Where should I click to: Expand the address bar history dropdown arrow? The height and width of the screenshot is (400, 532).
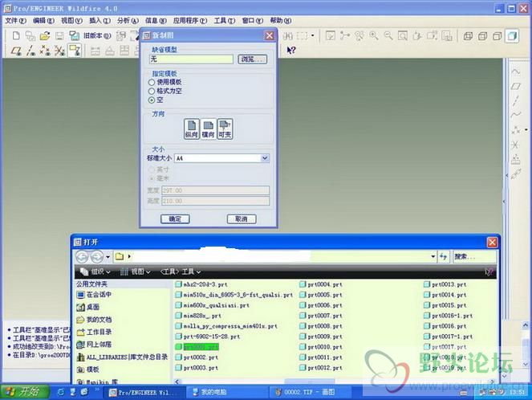[x=433, y=256]
